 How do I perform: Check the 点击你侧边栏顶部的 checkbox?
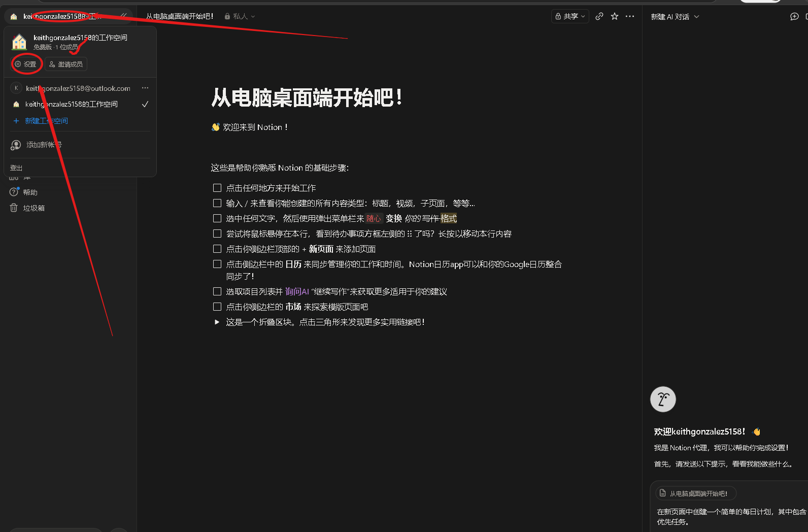point(217,249)
